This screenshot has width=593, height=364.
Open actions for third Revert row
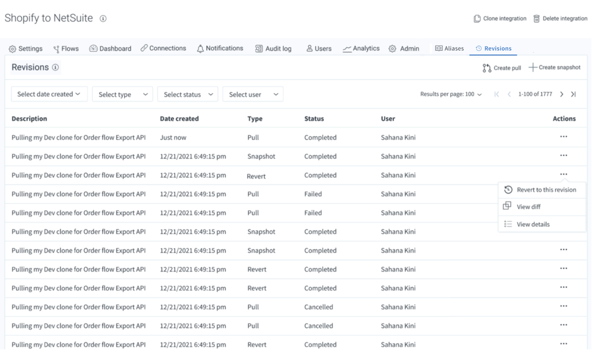(563, 287)
